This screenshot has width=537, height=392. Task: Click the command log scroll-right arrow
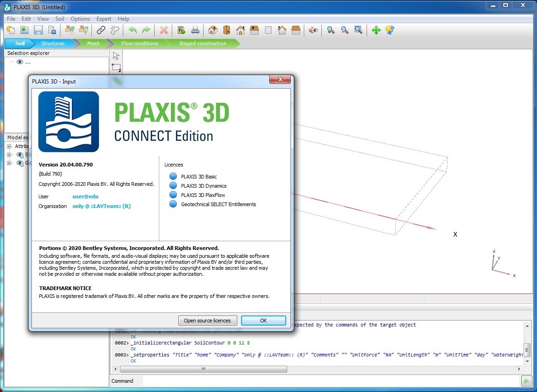point(519,369)
